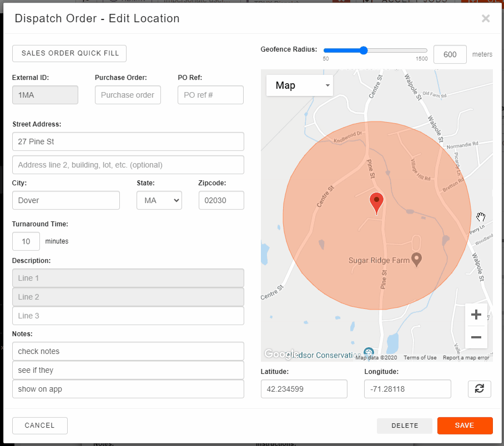
Task: Open the State dropdown showing MA
Action: [159, 200]
